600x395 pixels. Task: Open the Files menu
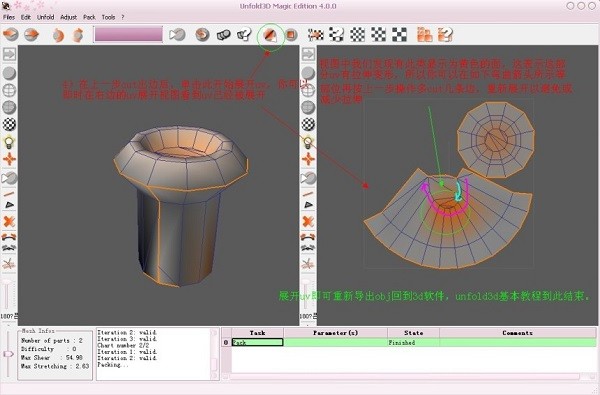(9, 17)
